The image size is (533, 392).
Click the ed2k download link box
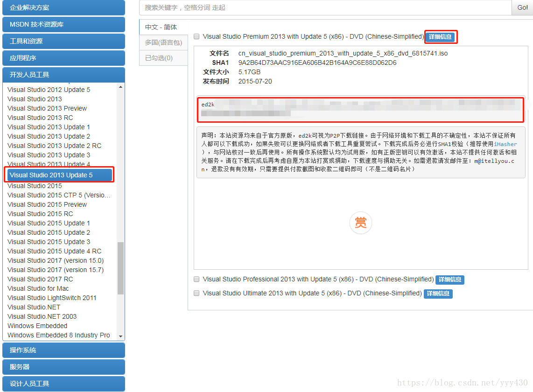360,110
